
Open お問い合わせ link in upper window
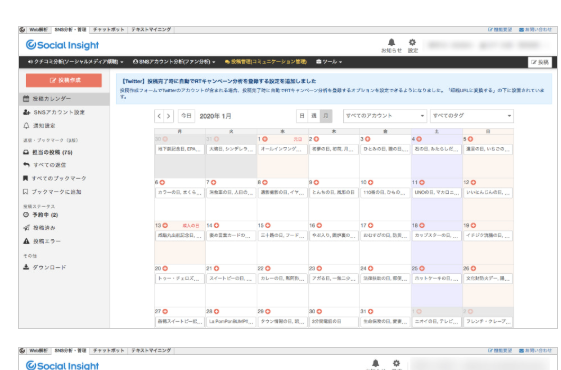coord(535,30)
